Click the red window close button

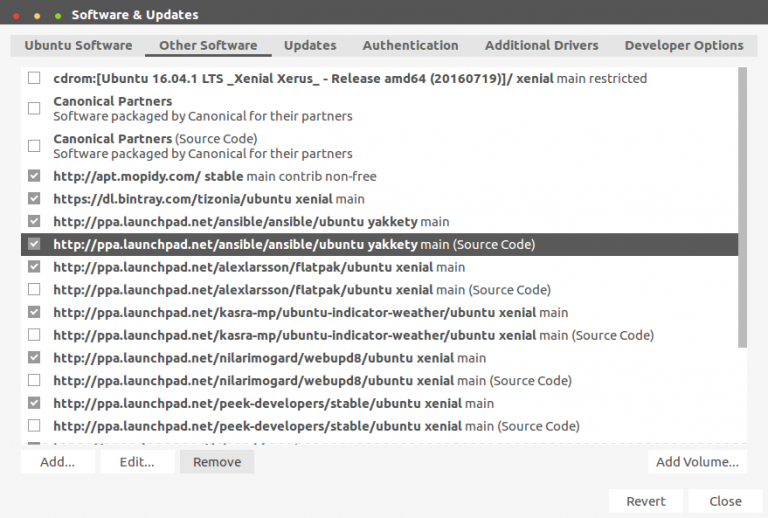coord(16,16)
